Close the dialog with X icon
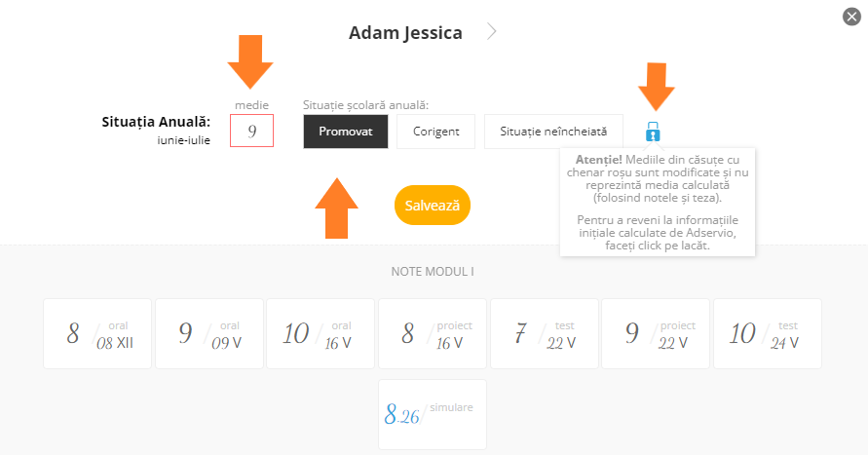Screen dimensions: 868x455 (x=852, y=17)
